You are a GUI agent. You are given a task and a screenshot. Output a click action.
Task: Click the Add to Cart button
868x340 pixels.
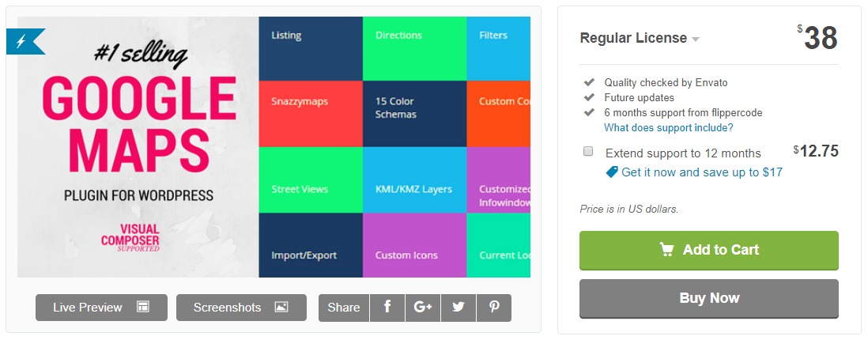click(709, 251)
